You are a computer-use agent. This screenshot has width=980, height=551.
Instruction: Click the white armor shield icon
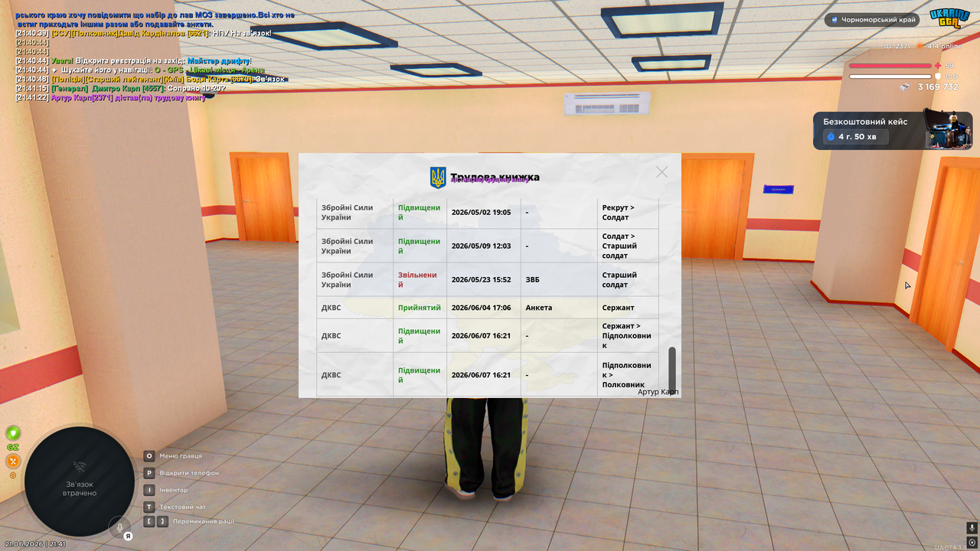(938, 77)
